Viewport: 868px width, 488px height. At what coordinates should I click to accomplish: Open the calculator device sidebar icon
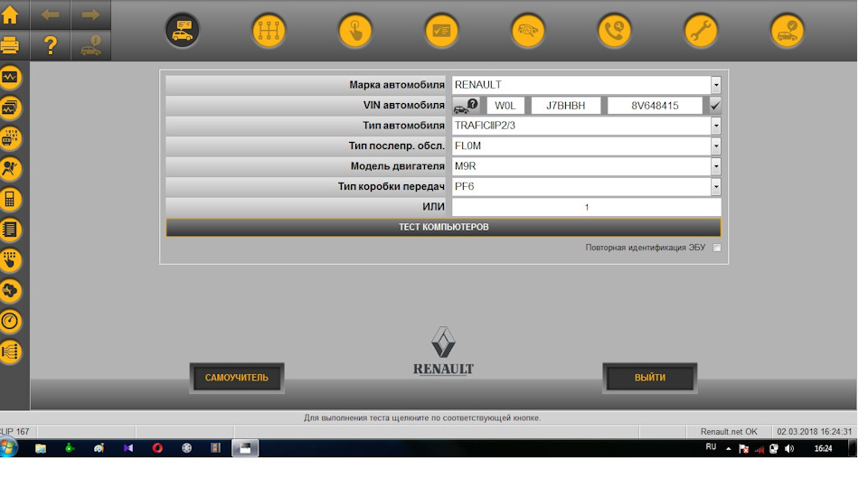(x=11, y=199)
